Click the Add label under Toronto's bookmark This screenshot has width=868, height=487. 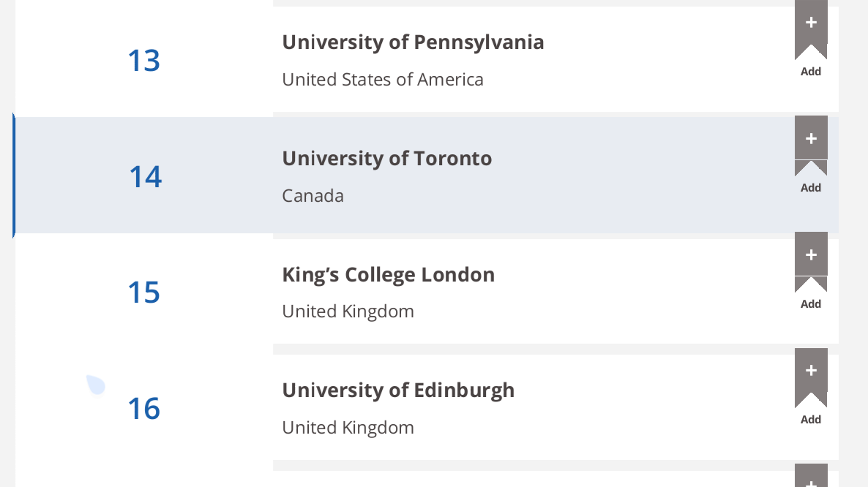(811, 188)
